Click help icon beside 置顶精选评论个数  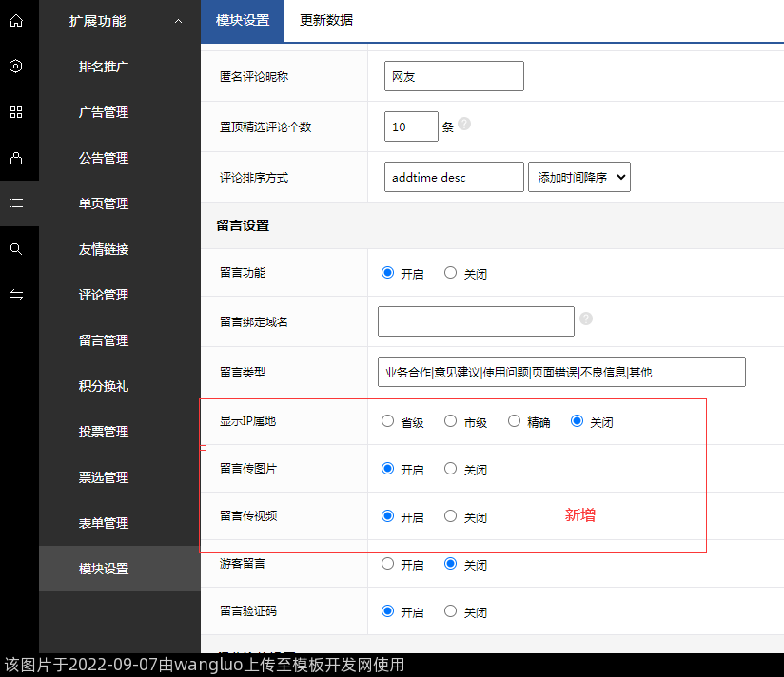464,124
